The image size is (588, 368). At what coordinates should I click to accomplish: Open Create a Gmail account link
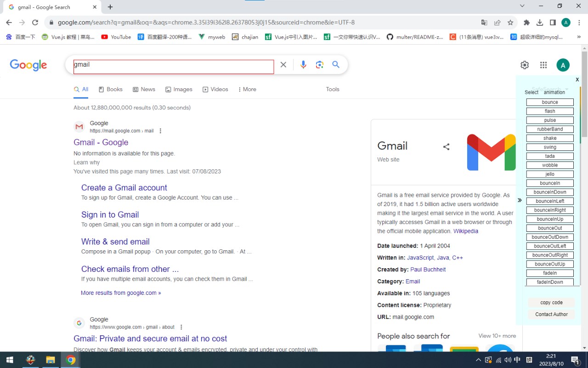(124, 188)
